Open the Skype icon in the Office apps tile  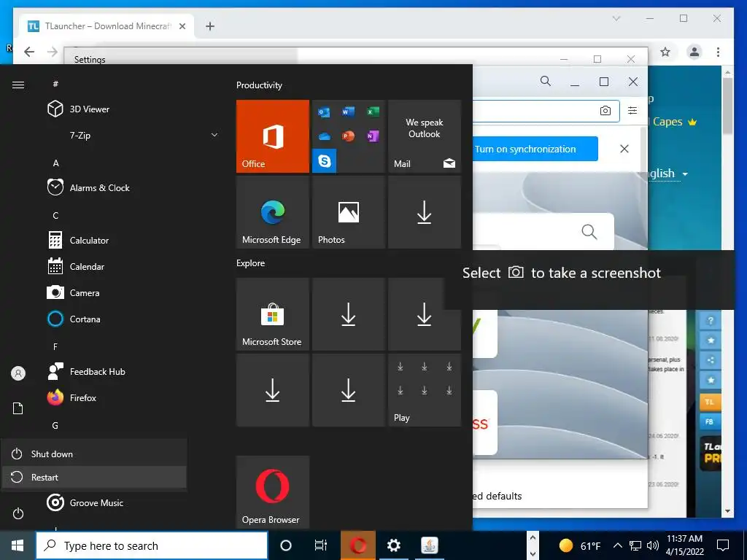point(325,161)
